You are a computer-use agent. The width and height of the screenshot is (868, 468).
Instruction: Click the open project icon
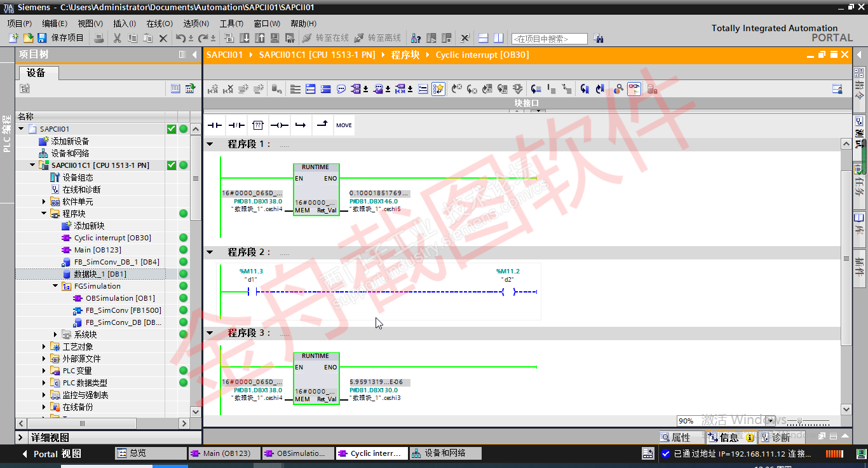tap(28, 38)
